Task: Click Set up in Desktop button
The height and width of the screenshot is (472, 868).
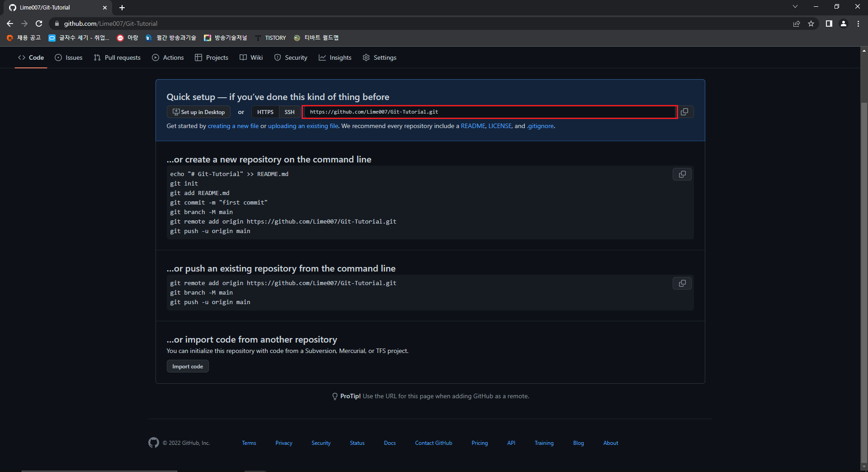Action: pyautogui.click(x=198, y=112)
